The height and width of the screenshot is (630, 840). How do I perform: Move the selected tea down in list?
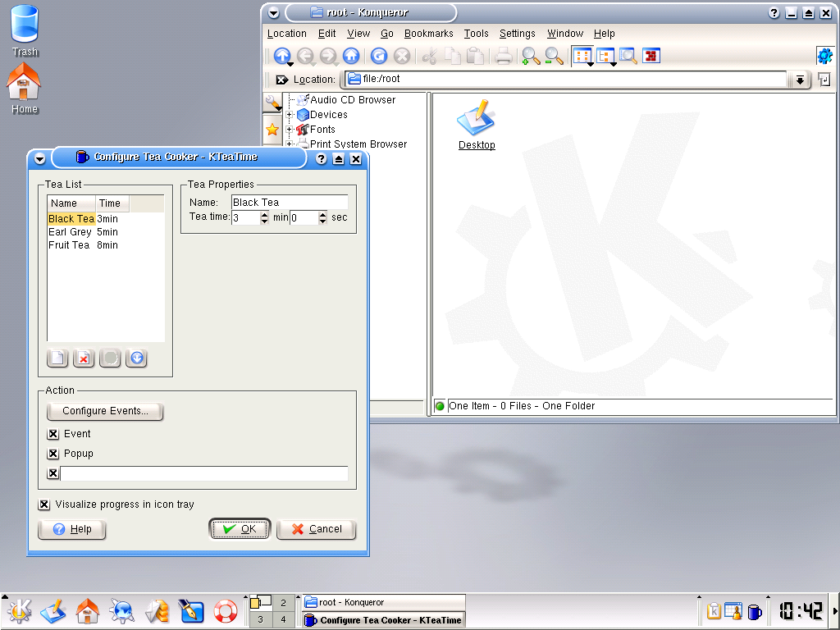click(x=137, y=358)
